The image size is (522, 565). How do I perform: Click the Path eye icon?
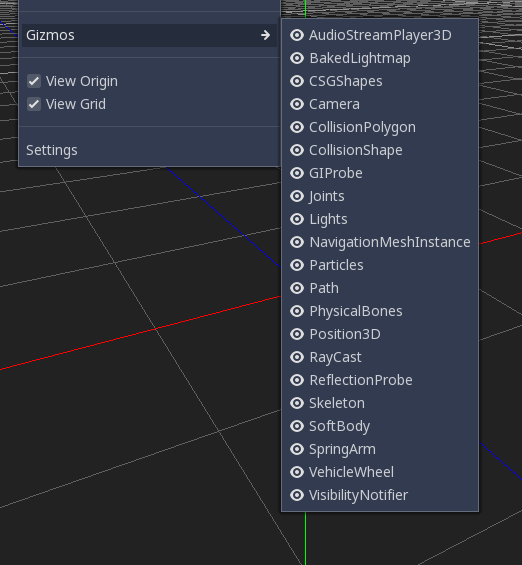[x=297, y=288]
